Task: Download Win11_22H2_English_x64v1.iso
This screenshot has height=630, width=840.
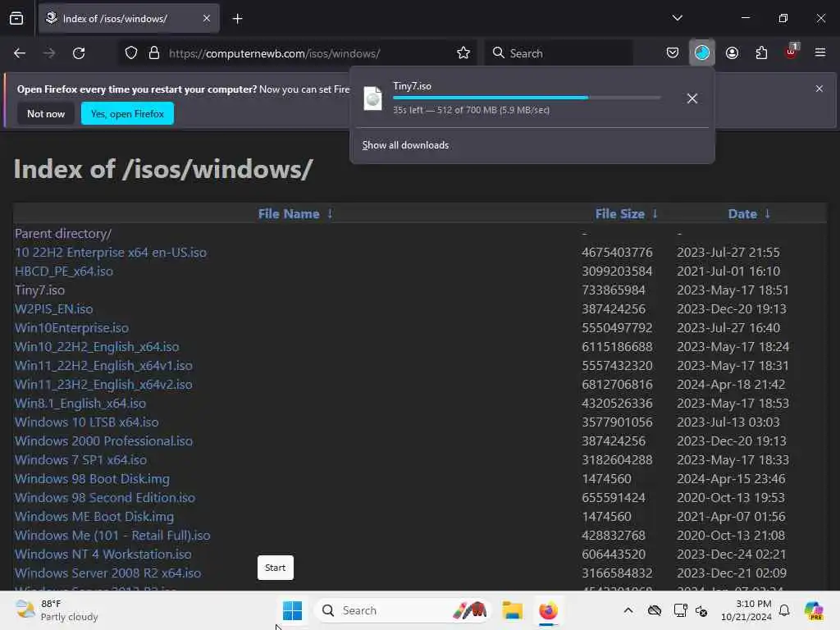Action: 103,365
